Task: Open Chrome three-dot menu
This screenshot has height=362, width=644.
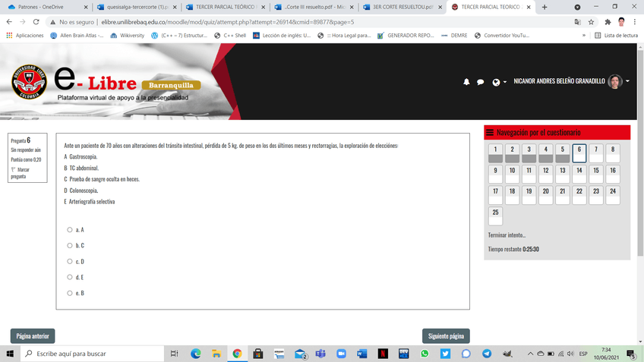Action: pos(635,22)
